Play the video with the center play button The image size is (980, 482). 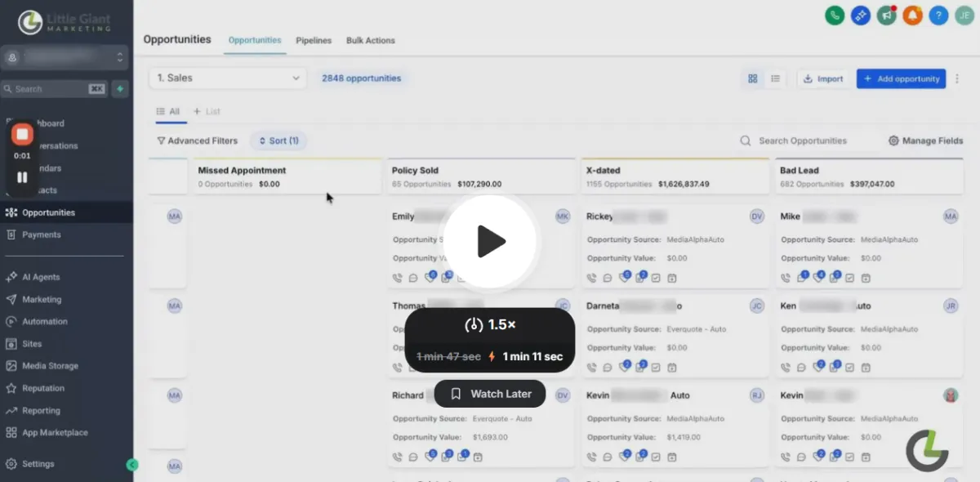(491, 241)
